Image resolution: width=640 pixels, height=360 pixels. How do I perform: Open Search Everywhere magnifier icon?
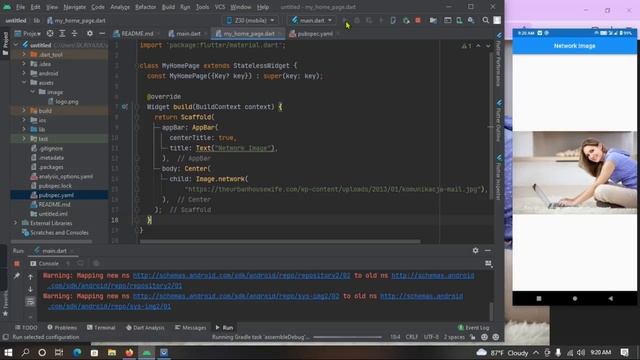[x=485, y=20]
